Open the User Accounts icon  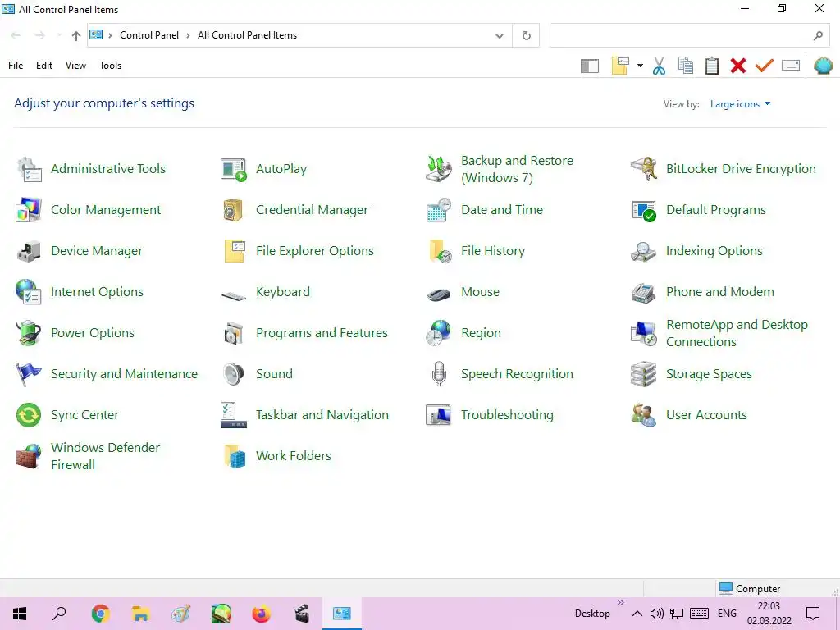[x=644, y=415]
